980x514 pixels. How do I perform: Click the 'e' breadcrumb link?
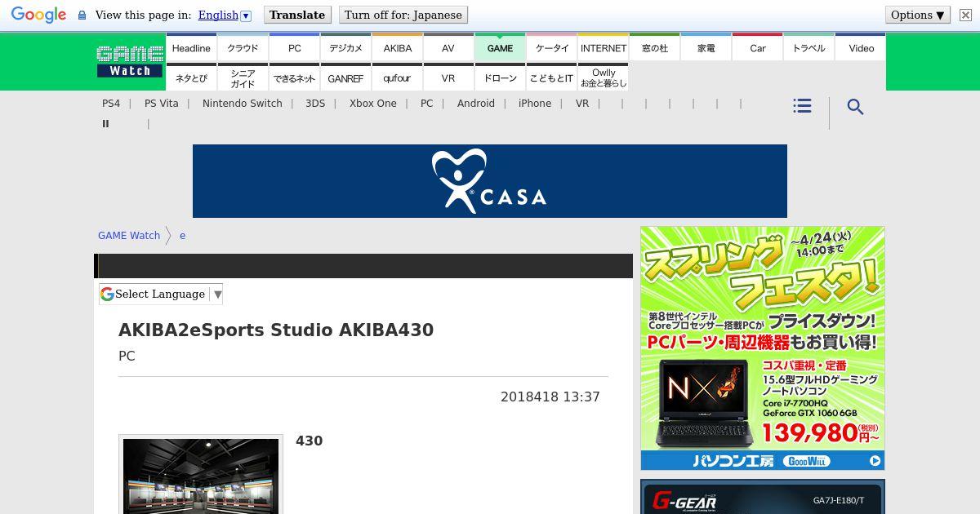(182, 236)
